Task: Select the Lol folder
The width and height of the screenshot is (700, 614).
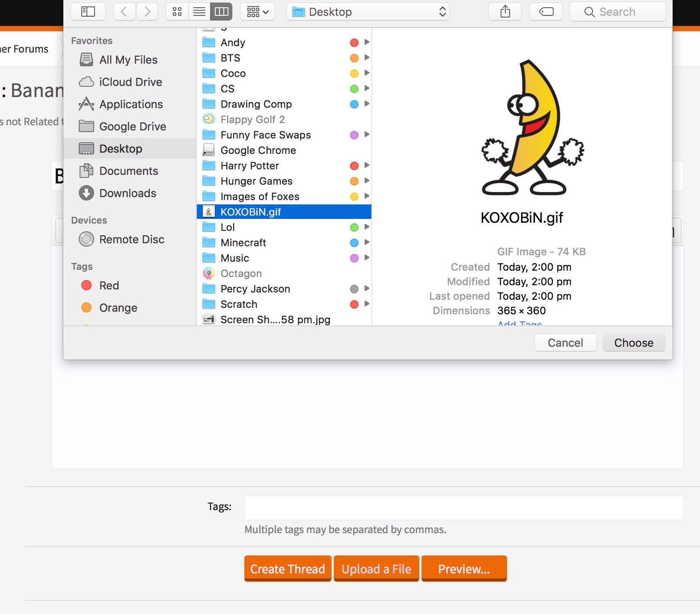Action: pyautogui.click(x=284, y=227)
